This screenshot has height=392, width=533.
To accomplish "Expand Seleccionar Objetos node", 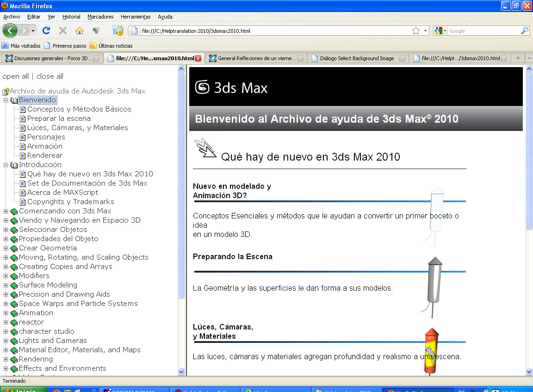I will click(6, 230).
